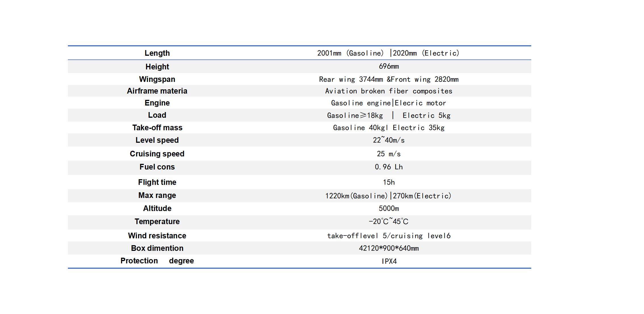Click the Cruising speed label
The height and width of the screenshot is (314, 644).
(x=157, y=154)
